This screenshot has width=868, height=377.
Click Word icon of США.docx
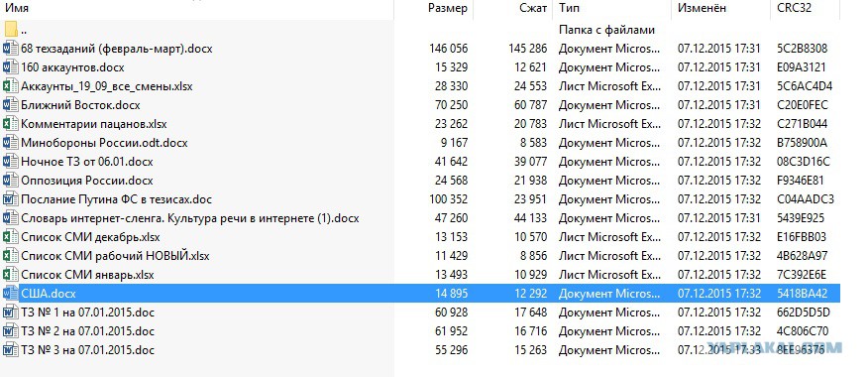coord(11,294)
